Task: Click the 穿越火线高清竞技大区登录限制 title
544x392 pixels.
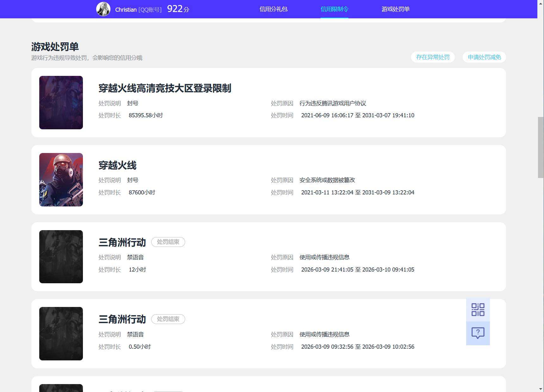Action: (165, 88)
